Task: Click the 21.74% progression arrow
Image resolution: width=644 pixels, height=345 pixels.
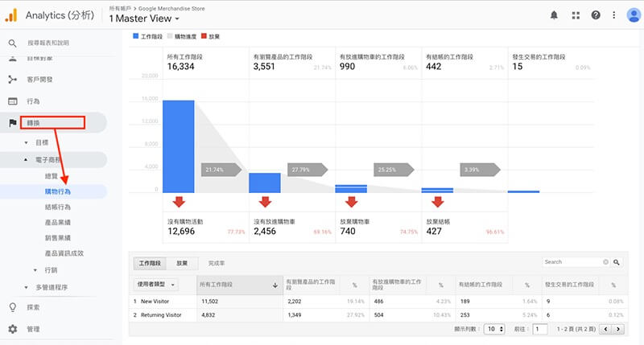Action: pos(221,170)
